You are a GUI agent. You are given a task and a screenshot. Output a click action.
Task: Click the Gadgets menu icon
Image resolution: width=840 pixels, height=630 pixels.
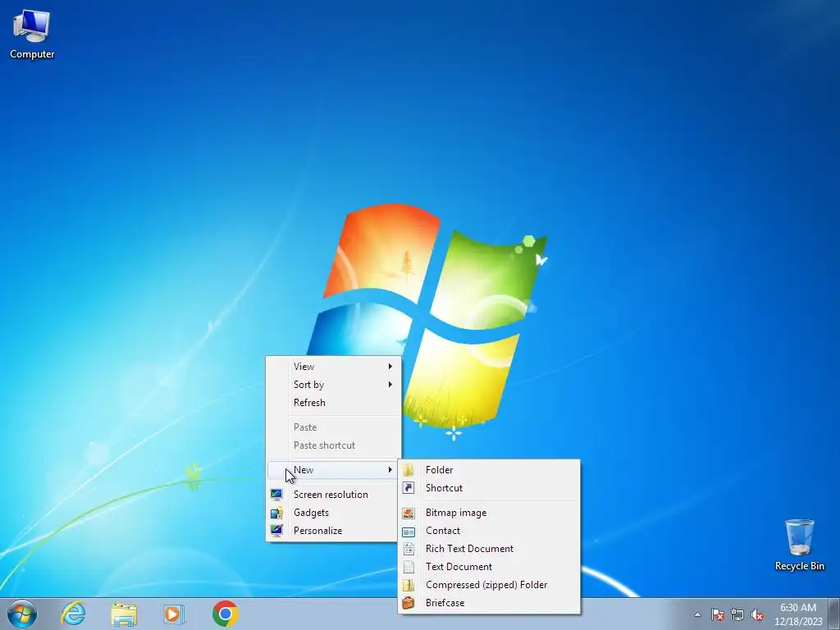[x=276, y=513]
